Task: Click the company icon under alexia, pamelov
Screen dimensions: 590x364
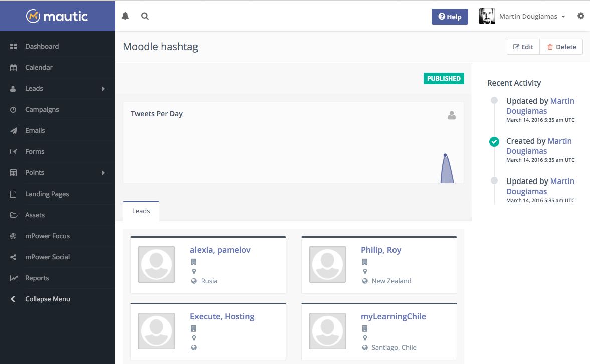Action: tap(194, 262)
